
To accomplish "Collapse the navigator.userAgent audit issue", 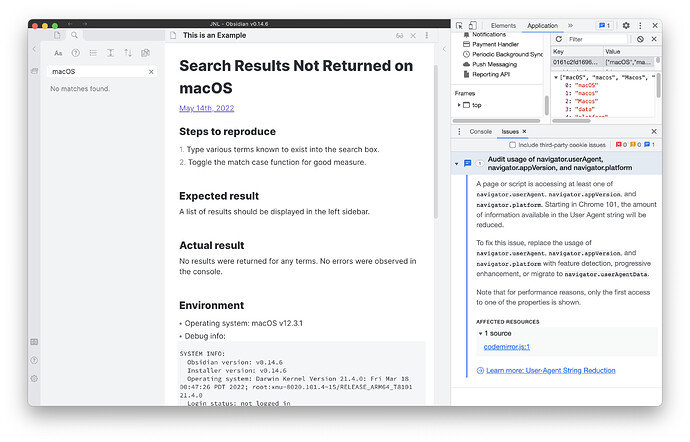I will tap(457, 164).
